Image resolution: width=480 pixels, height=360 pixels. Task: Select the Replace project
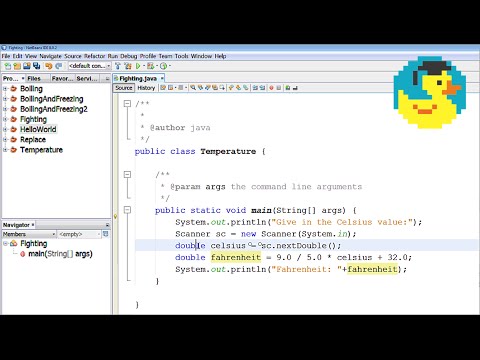pos(33,140)
